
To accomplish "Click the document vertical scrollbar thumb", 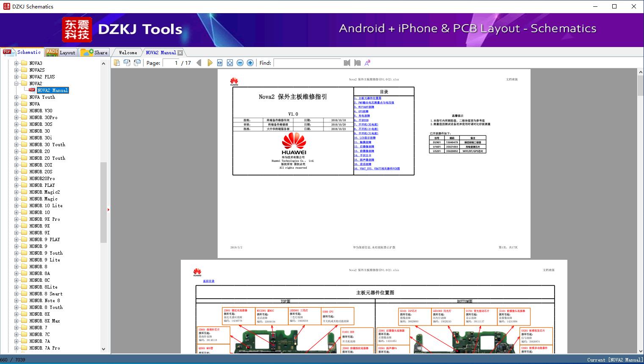I will pyautogui.click(x=641, y=86).
